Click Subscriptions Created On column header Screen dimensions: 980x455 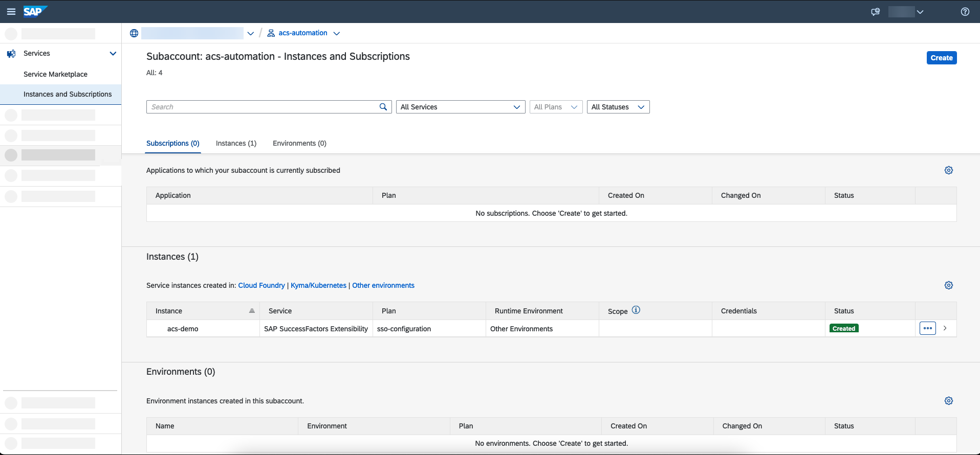click(x=656, y=195)
